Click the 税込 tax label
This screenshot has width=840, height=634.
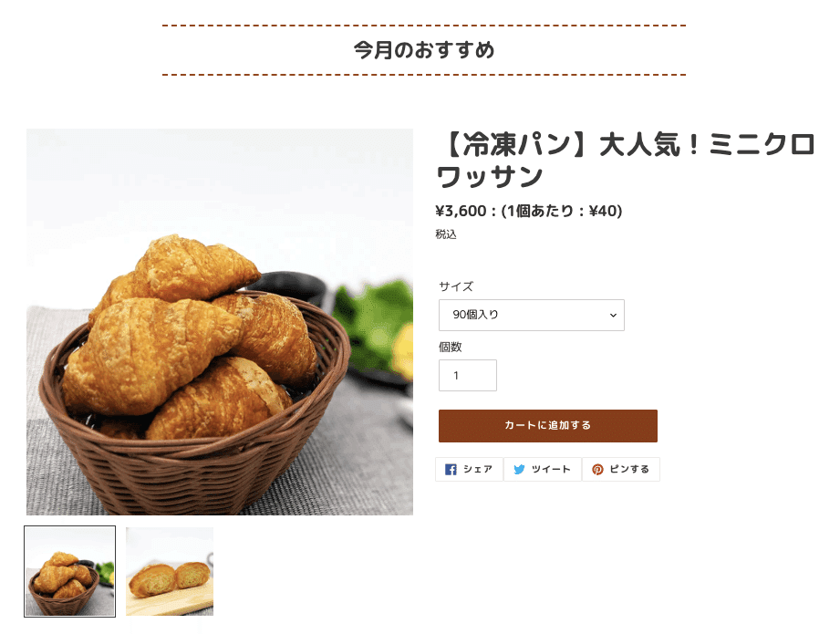446,234
